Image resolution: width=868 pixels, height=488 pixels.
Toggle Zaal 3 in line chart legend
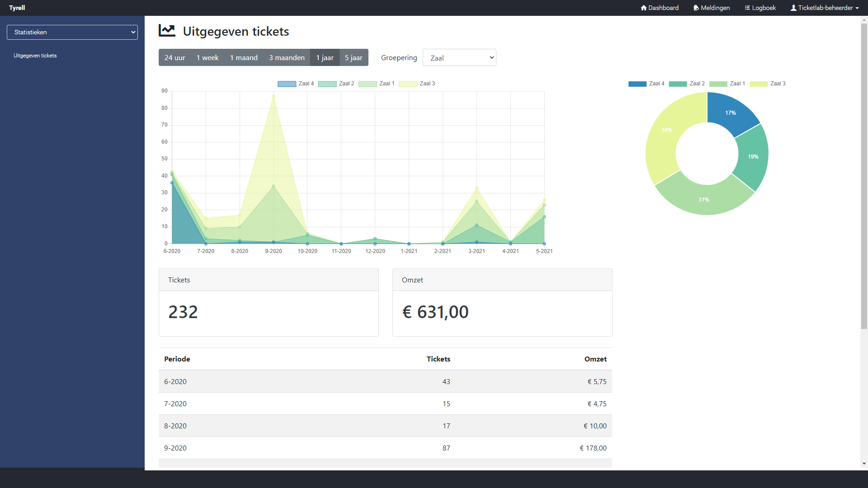417,84
